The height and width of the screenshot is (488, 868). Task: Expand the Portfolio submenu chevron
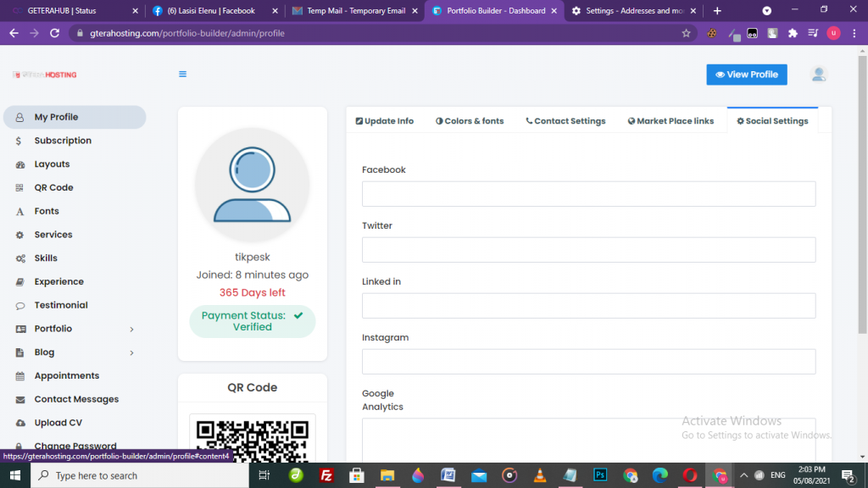pos(131,330)
